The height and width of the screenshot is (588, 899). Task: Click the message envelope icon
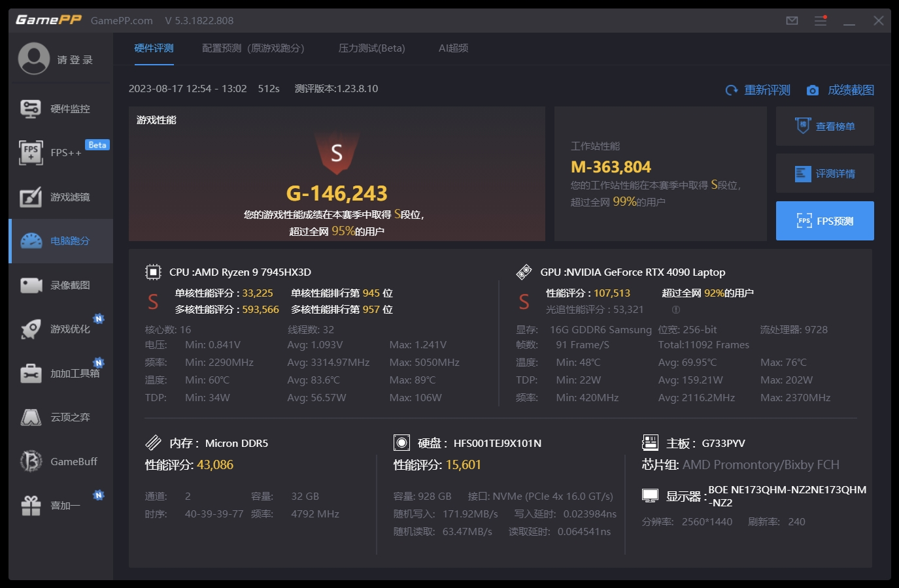[x=791, y=20]
